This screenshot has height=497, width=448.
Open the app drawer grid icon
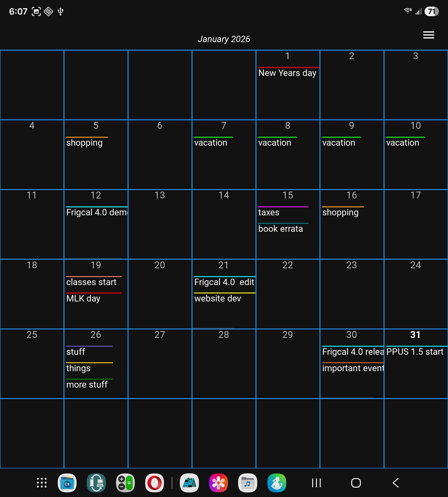[42, 483]
